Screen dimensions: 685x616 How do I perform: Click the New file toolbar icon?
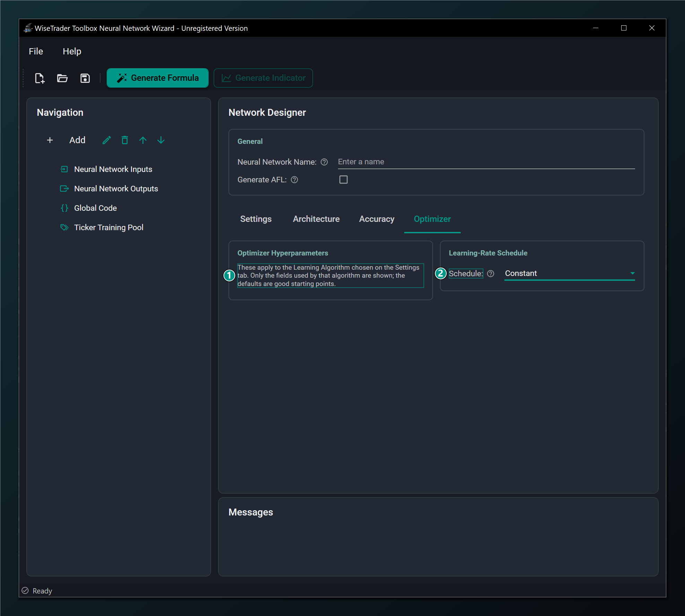click(40, 78)
